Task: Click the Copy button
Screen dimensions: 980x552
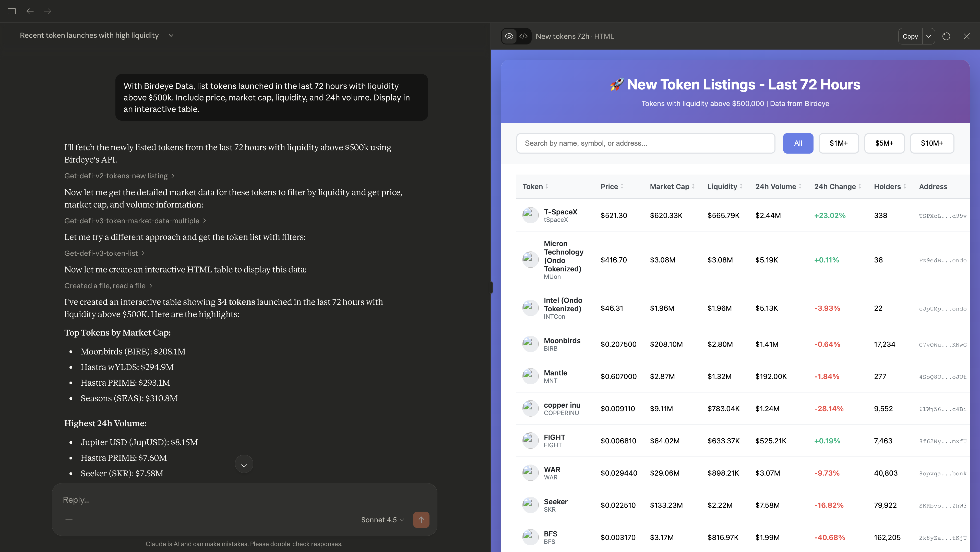Action: [x=910, y=36]
